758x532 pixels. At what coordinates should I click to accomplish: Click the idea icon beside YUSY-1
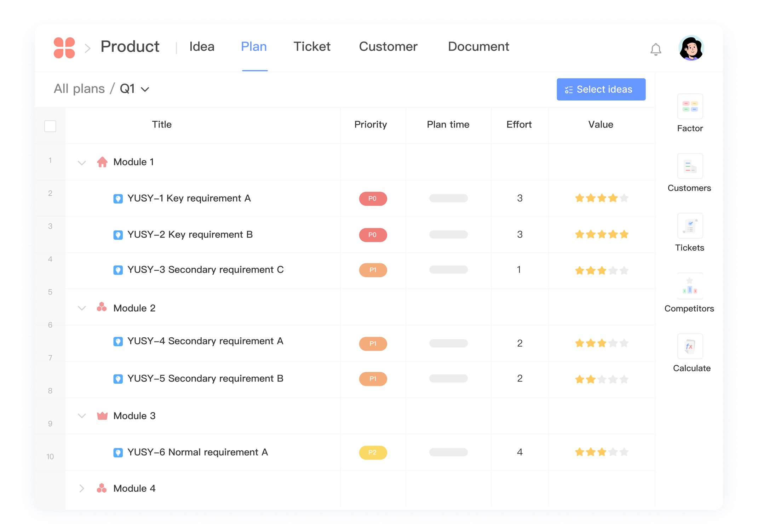118,199
